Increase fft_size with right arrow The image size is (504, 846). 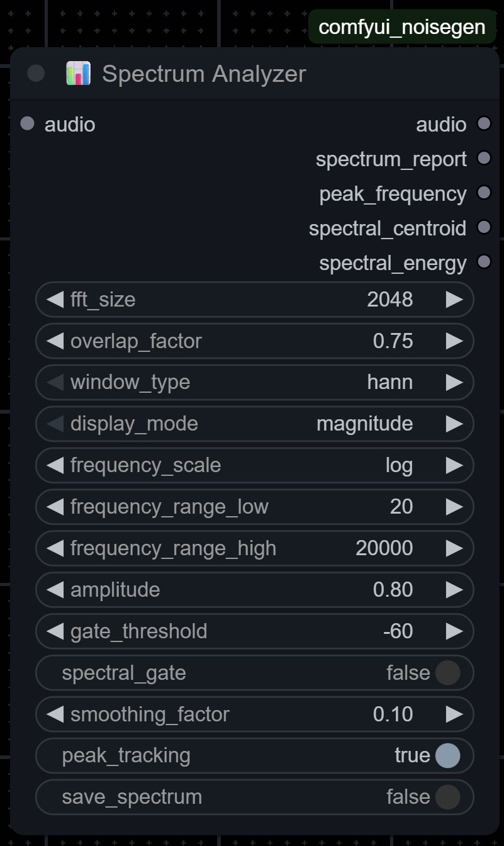pyautogui.click(x=454, y=299)
